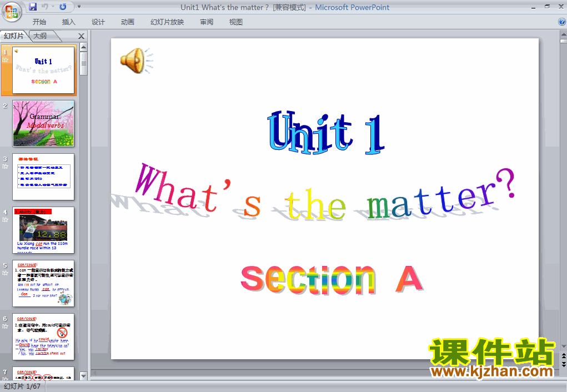Select slide 2 Grammar Modal verbs thumbnail
Viewport: 567px width, 392px height.
coord(43,123)
